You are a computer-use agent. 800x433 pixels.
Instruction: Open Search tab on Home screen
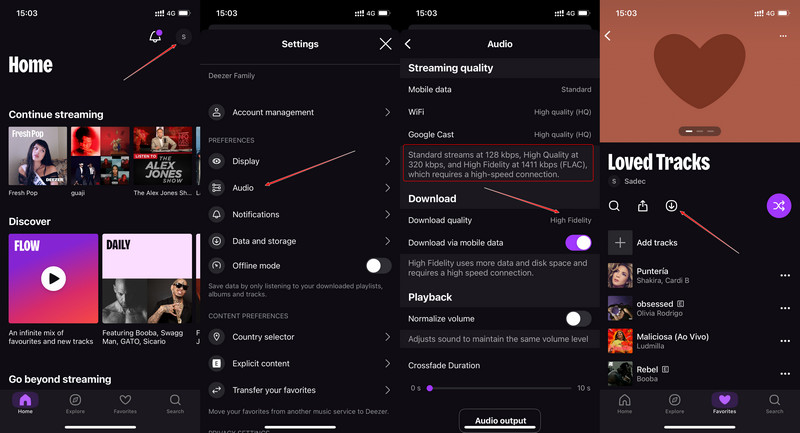tap(175, 403)
